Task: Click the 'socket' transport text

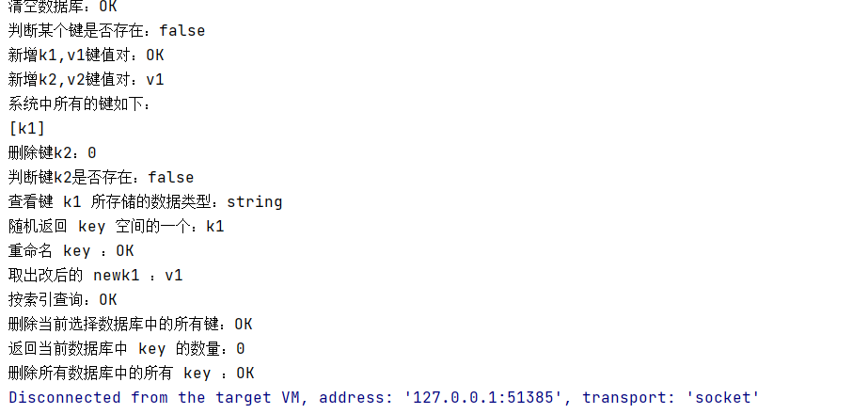Action: pos(723,397)
